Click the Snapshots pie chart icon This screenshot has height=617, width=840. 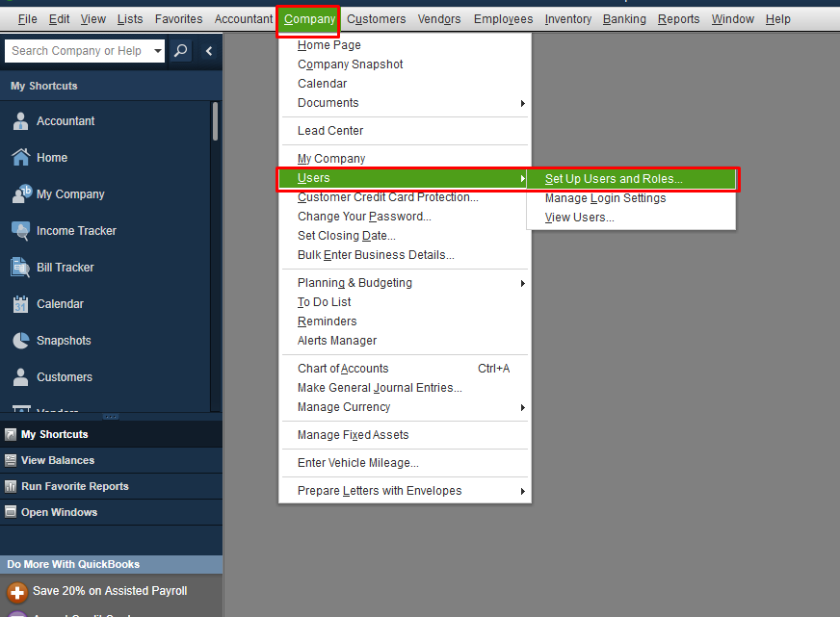pos(20,341)
